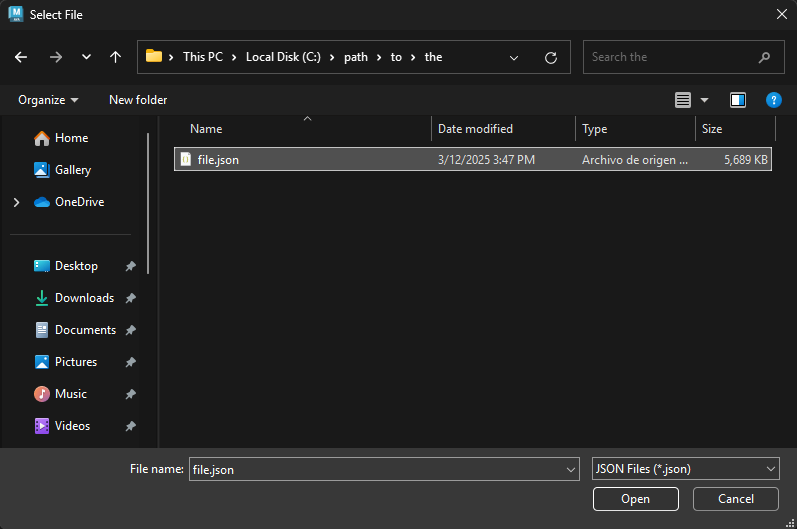Viewport: 797px width, 529px height.
Task: Click inside the File name field
Action: click(375, 469)
